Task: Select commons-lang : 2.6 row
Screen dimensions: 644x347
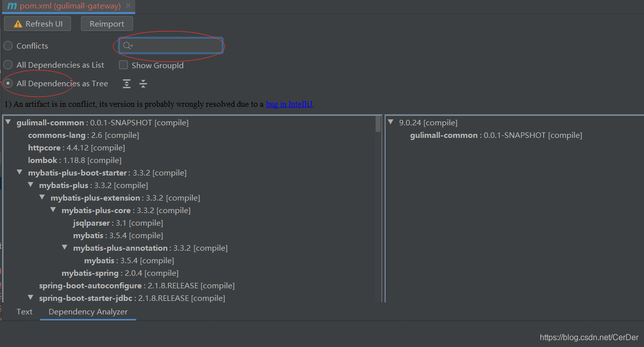Action: (x=84, y=135)
